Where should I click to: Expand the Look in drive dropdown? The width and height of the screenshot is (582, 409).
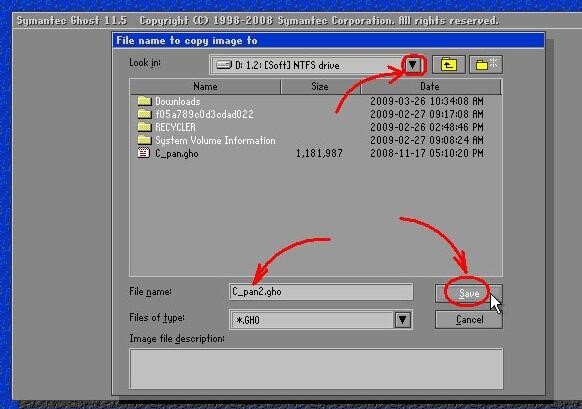coord(413,65)
